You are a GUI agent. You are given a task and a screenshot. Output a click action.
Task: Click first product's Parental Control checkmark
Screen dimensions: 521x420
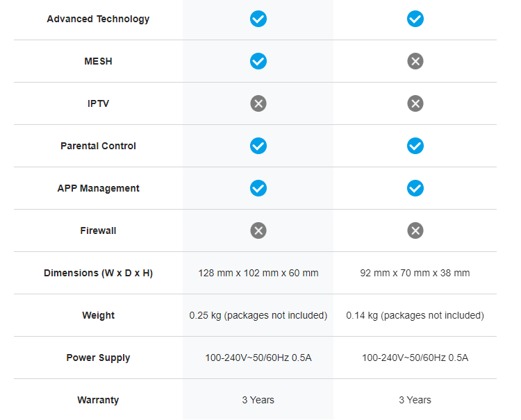(x=258, y=146)
